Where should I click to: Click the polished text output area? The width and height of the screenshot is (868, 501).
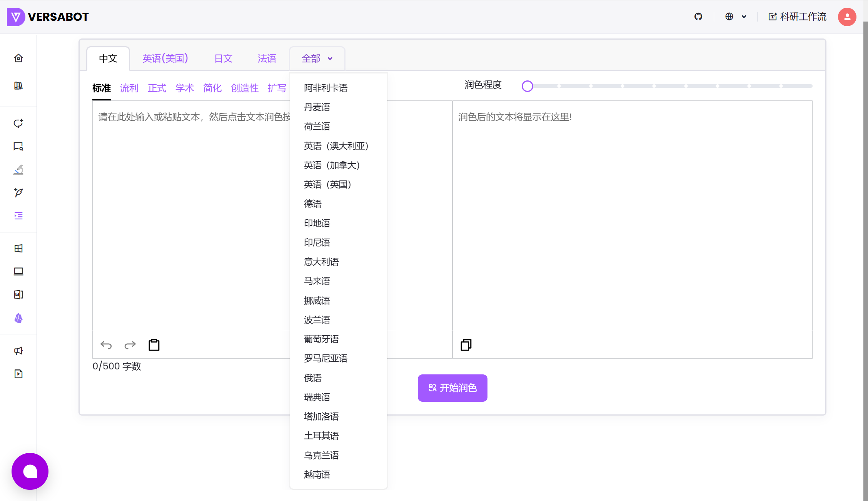pyautogui.click(x=632, y=215)
